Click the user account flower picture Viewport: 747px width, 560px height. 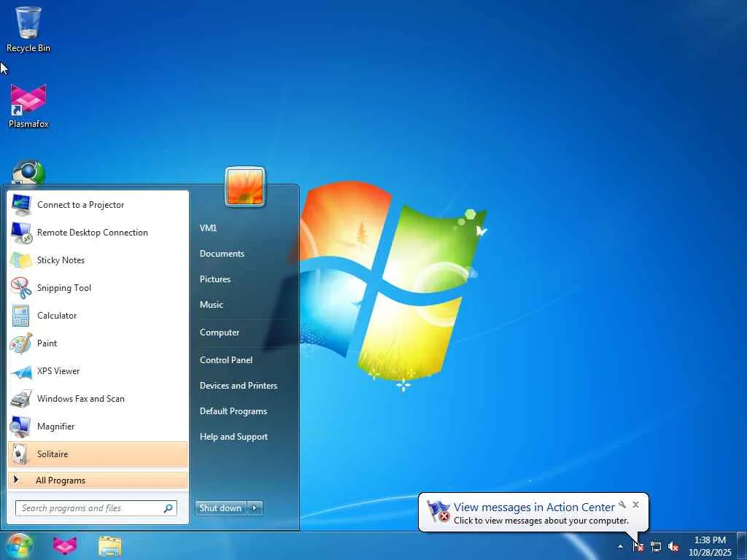coord(245,187)
